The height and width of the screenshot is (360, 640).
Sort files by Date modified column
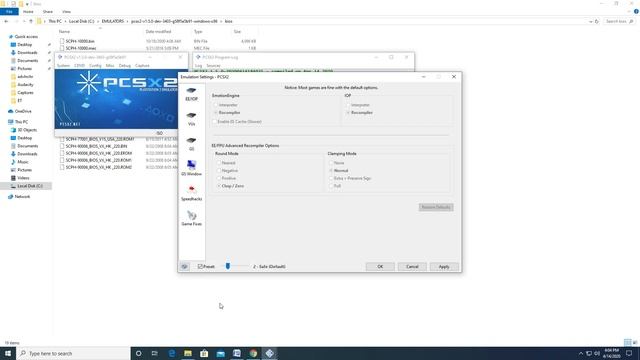158,31
